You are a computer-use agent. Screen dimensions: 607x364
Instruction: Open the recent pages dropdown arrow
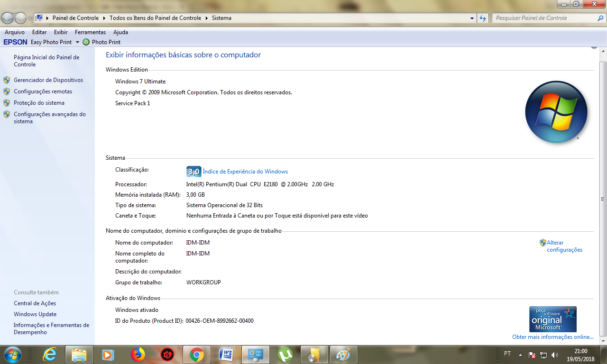tap(30, 18)
